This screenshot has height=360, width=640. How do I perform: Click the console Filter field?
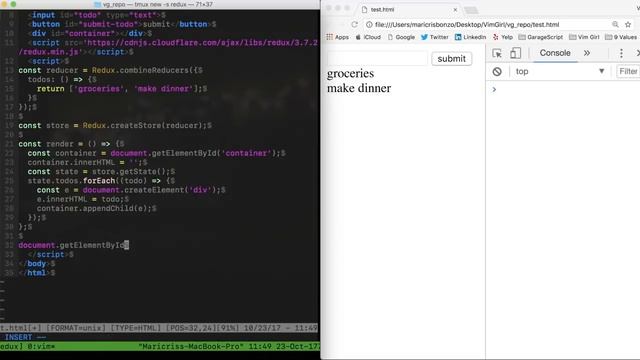coord(628,71)
